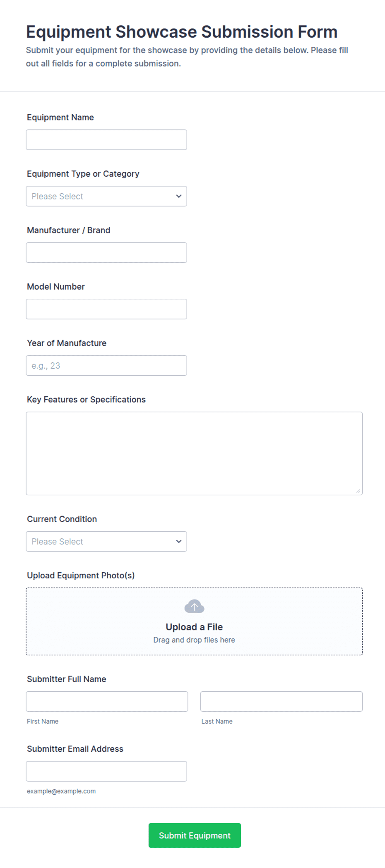Click the Submitter Full Name label
Screen dimensions: 385x868
pyautogui.click(x=67, y=679)
